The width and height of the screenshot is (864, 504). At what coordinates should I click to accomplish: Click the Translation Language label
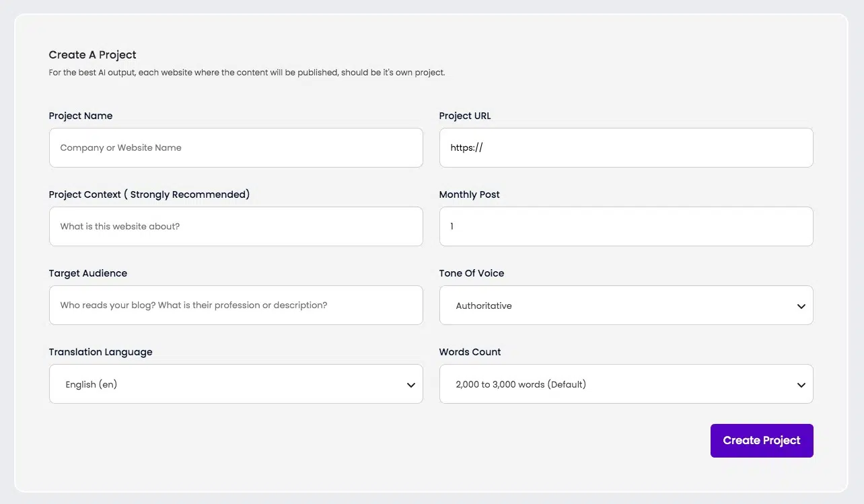(100, 352)
